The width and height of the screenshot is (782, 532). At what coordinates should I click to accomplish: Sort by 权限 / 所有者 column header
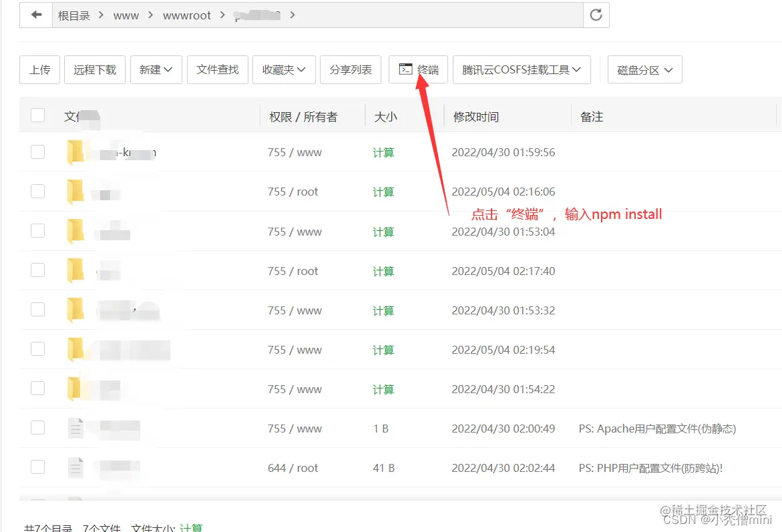point(303,117)
